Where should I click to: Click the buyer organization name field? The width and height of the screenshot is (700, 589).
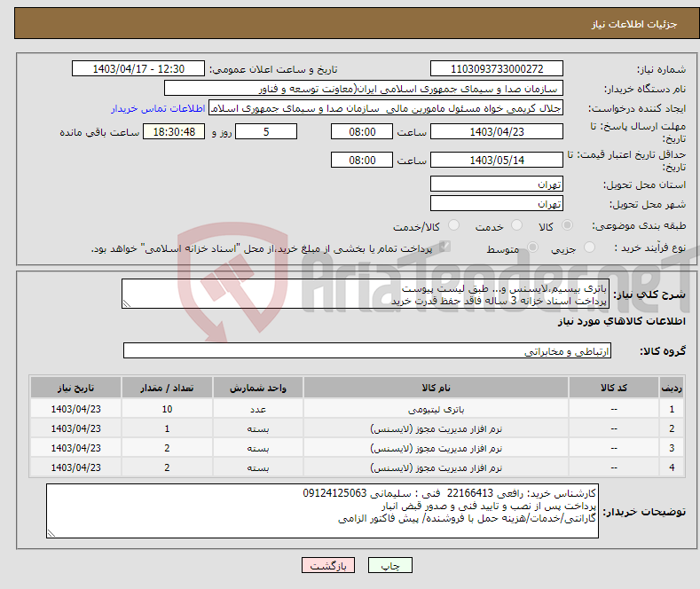point(364,89)
